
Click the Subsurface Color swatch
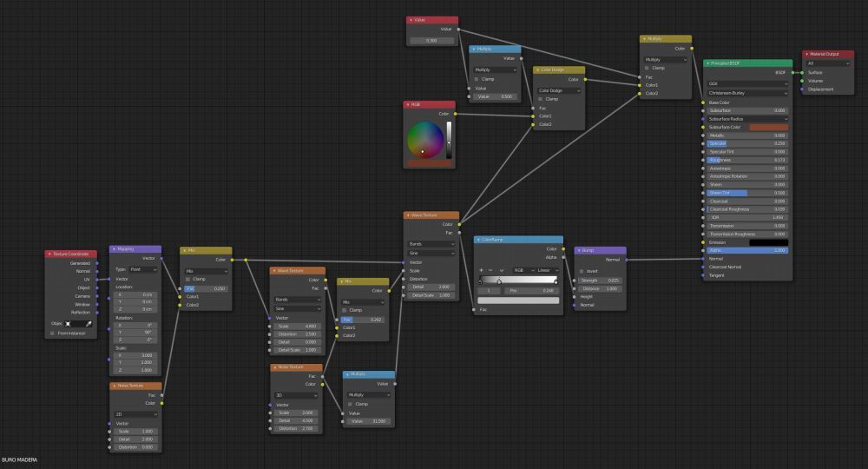tap(768, 127)
